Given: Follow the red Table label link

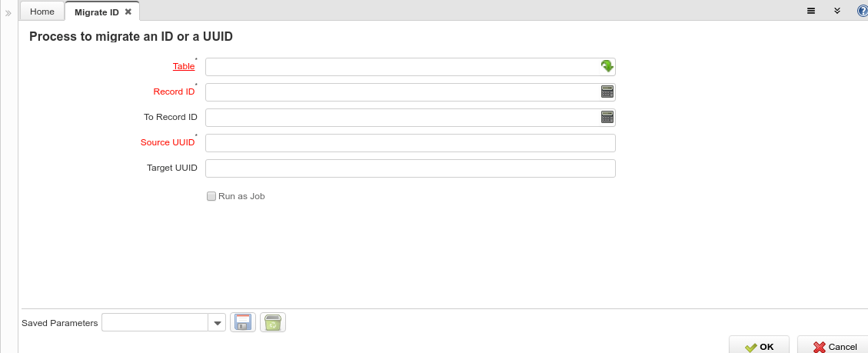Looking at the screenshot, I should [x=184, y=66].
